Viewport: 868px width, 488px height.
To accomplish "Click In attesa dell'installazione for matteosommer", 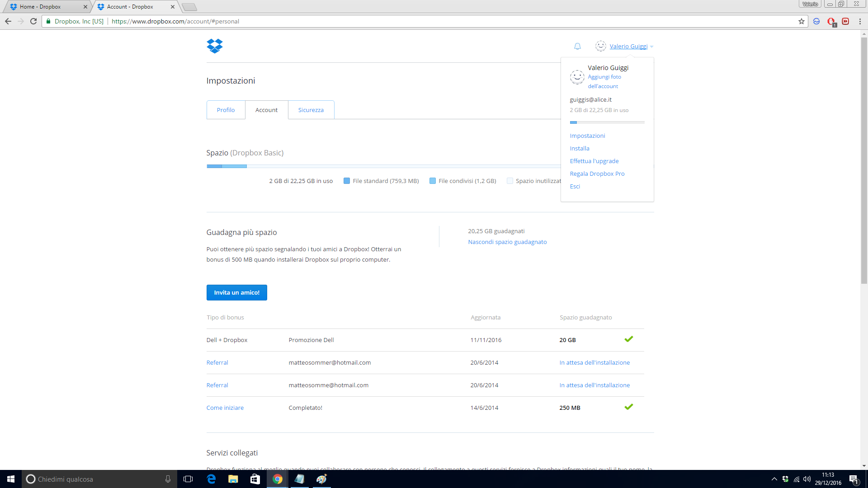I will click(x=594, y=362).
